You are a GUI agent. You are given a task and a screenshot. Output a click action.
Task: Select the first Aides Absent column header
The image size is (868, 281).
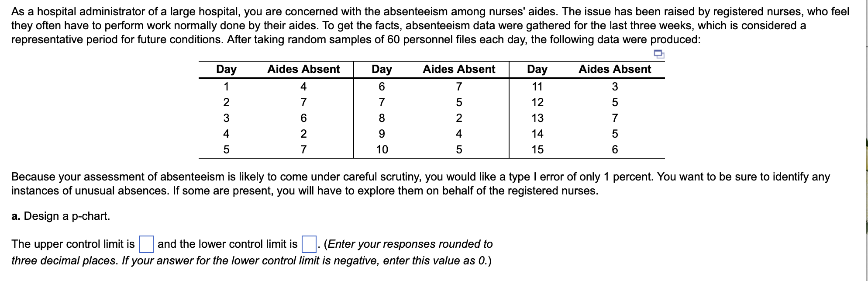tap(304, 69)
